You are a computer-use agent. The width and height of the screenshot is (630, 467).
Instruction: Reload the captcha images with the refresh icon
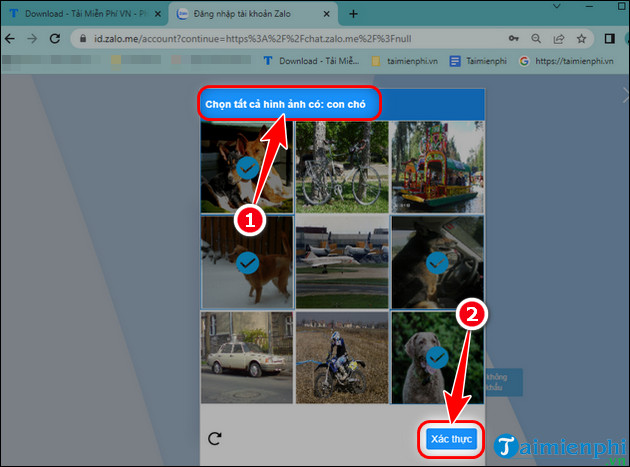tap(215, 438)
